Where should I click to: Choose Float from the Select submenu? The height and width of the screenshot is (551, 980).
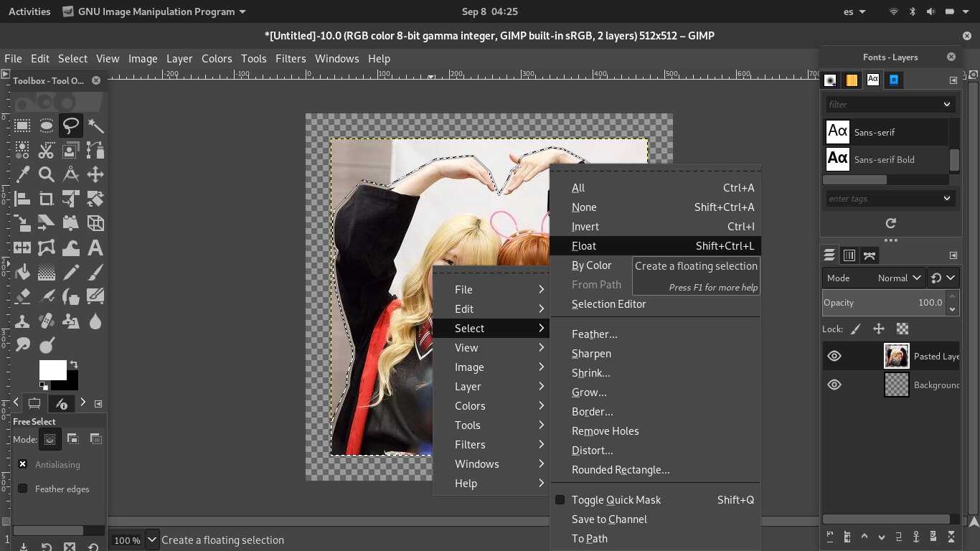tap(584, 246)
